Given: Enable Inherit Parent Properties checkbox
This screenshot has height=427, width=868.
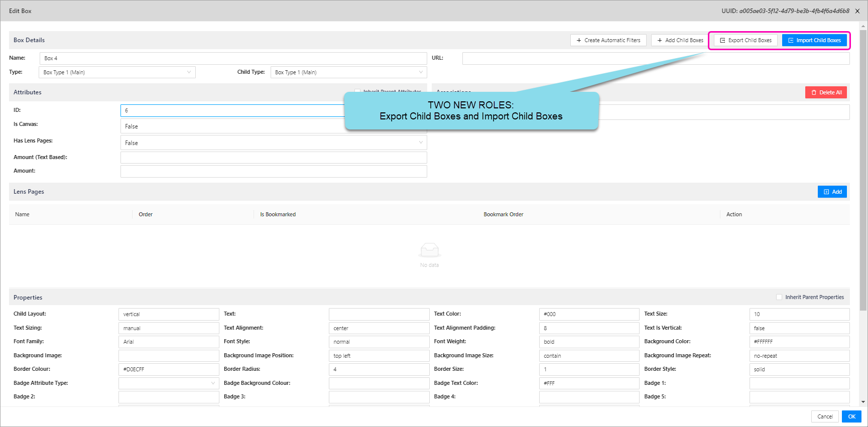Looking at the screenshot, I should click(779, 297).
